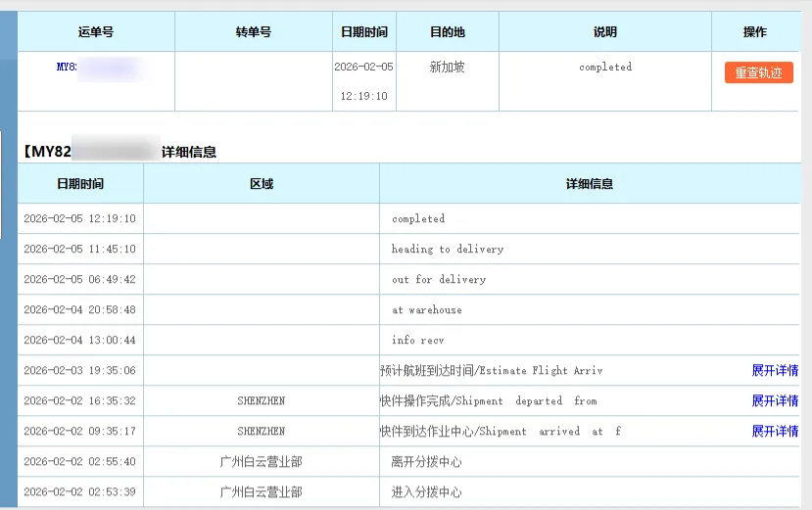Select the completed entry in detail list

(418, 218)
